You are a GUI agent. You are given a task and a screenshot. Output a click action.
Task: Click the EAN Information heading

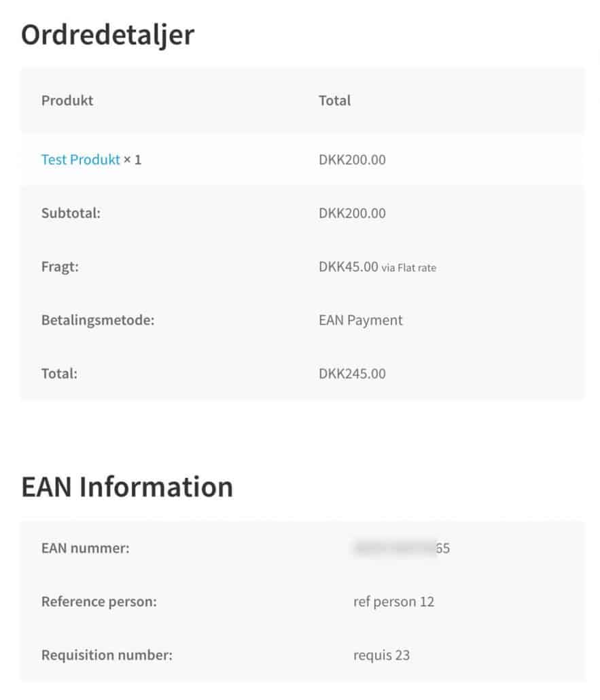tap(127, 487)
